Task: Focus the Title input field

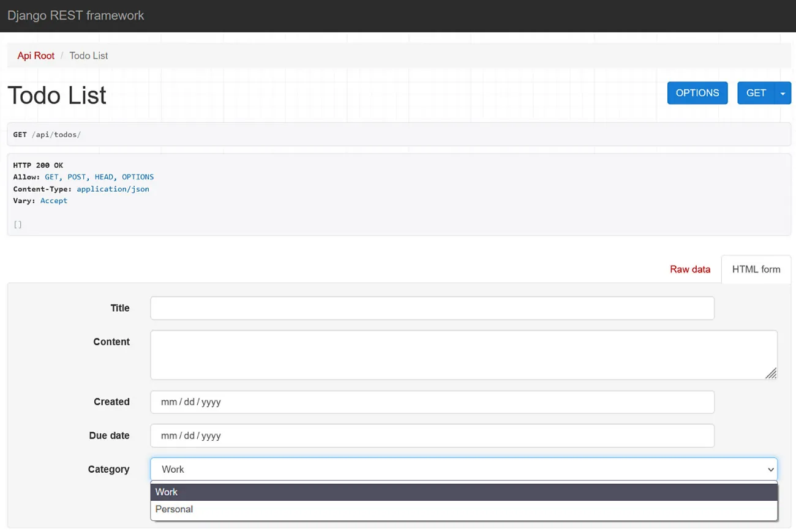Action: (x=432, y=308)
